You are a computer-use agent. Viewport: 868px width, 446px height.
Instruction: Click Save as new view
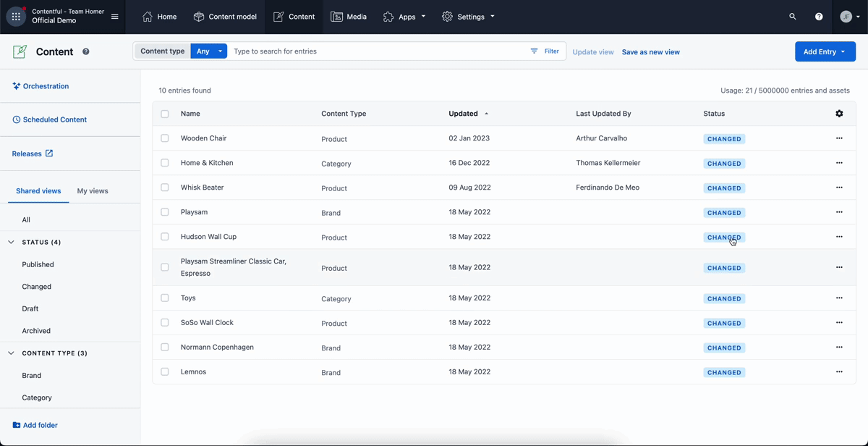(651, 52)
